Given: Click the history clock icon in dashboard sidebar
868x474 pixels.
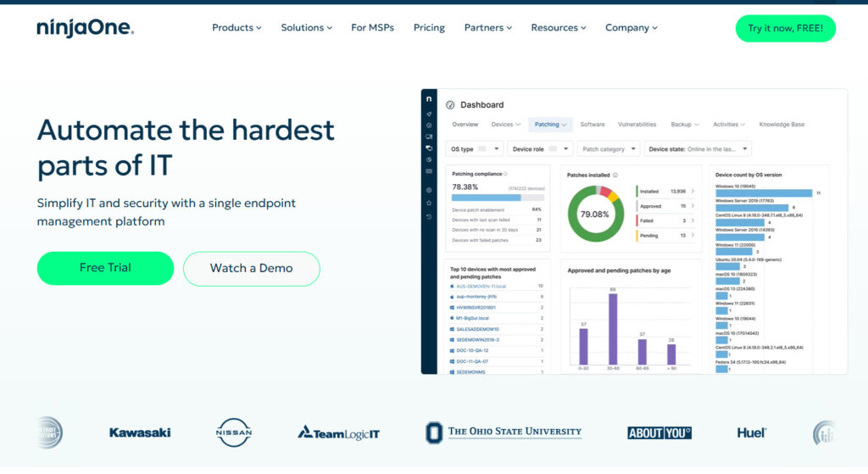Looking at the screenshot, I should click(429, 217).
